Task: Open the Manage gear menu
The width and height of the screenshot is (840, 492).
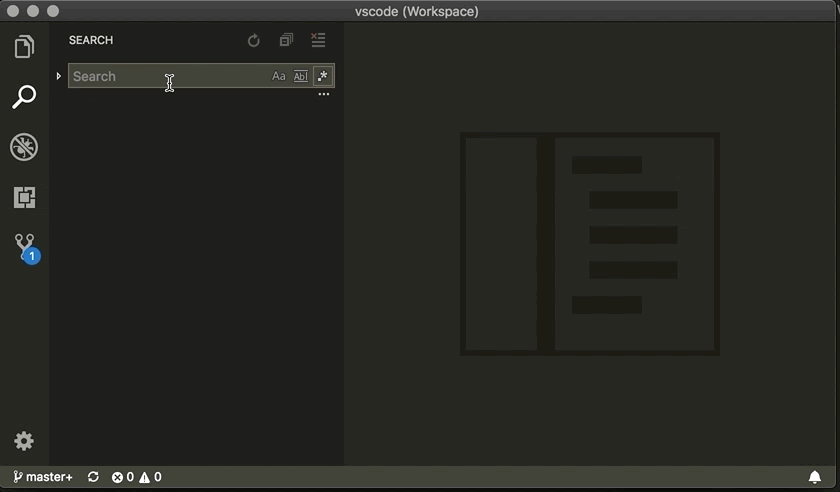Action: point(24,441)
